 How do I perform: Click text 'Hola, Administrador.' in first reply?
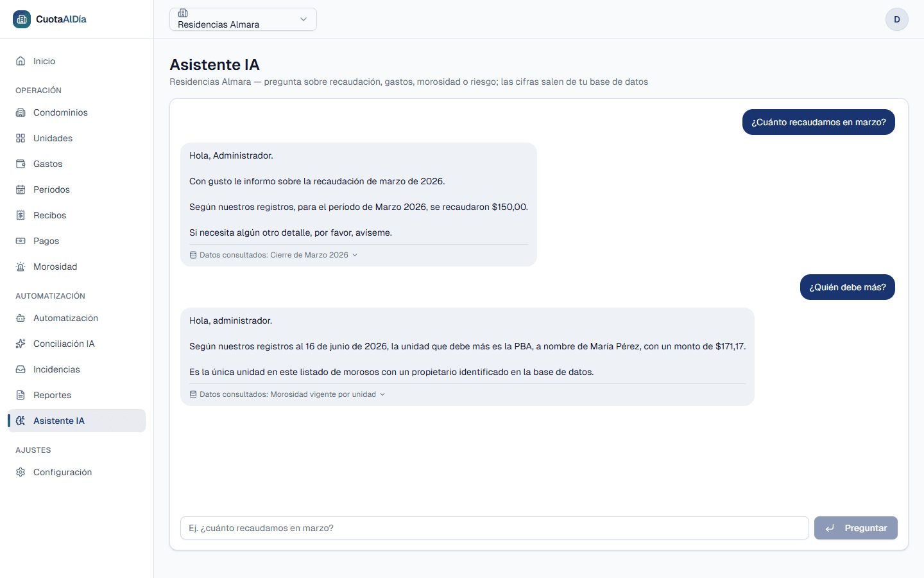click(x=231, y=155)
